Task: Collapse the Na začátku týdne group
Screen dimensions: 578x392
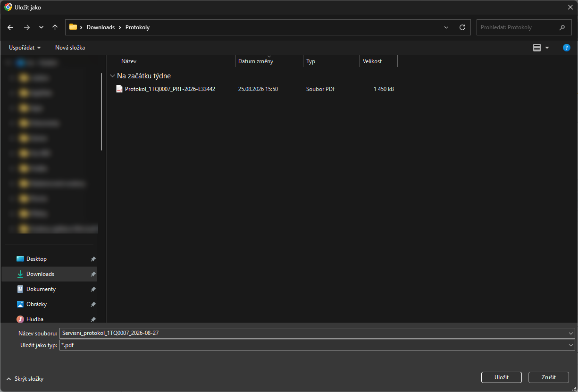Action: coord(112,76)
